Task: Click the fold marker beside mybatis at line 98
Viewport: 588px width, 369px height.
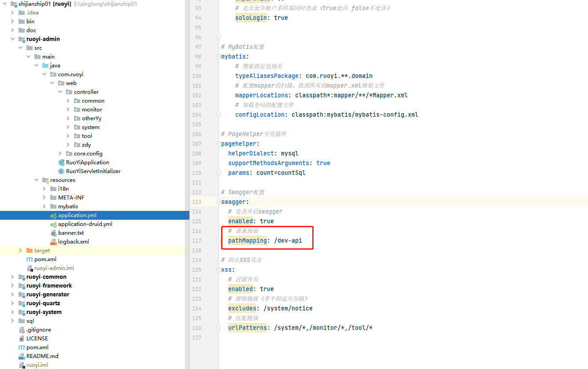Action: [x=218, y=56]
